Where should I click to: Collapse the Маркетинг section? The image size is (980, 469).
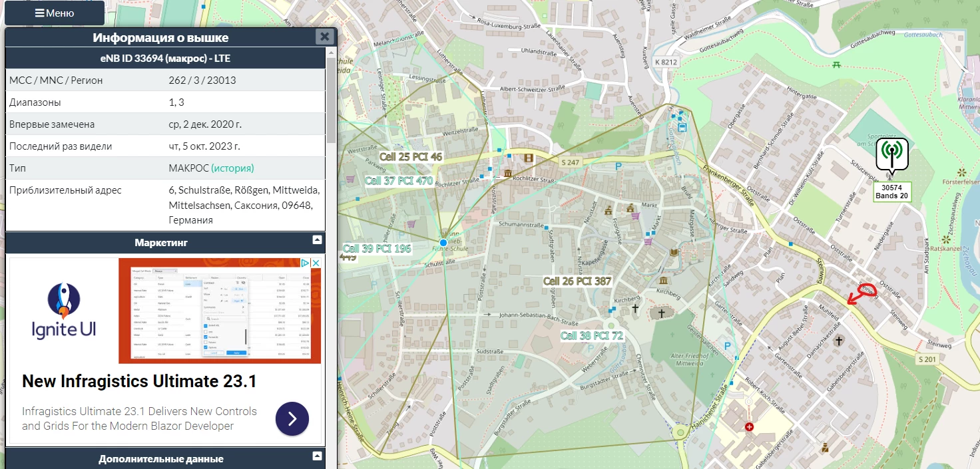click(318, 239)
